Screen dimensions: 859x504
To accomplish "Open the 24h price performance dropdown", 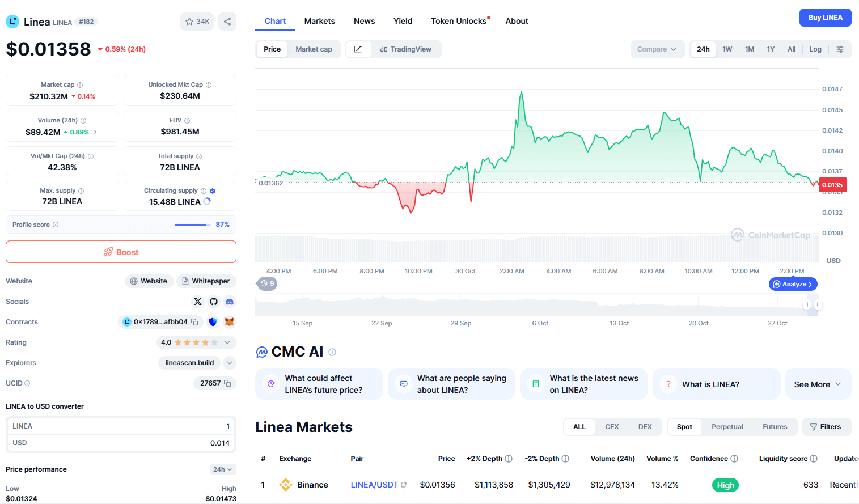I will [x=222, y=469].
